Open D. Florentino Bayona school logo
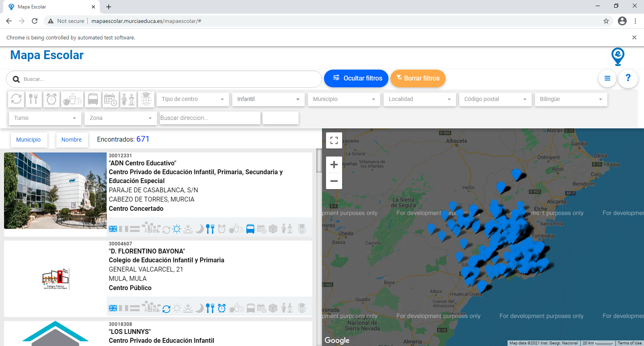This screenshot has height=346, width=644. (x=56, y=279)
